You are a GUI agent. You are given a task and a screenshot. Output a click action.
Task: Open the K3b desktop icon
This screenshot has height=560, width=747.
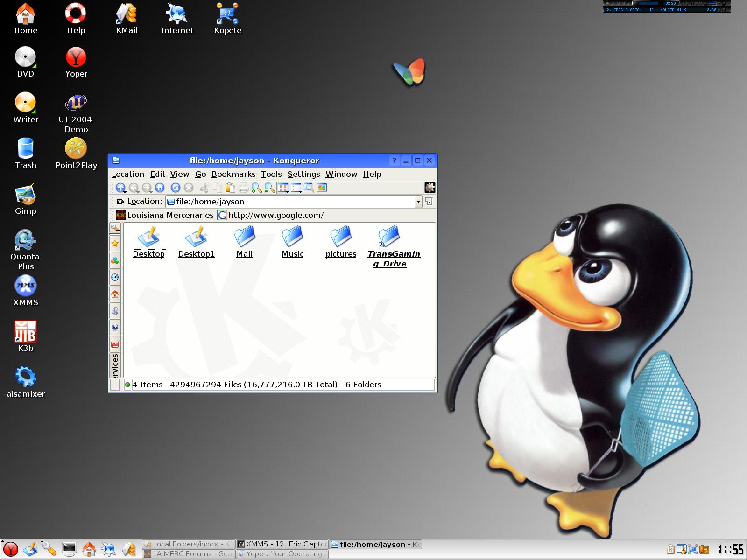click(26, 337)
